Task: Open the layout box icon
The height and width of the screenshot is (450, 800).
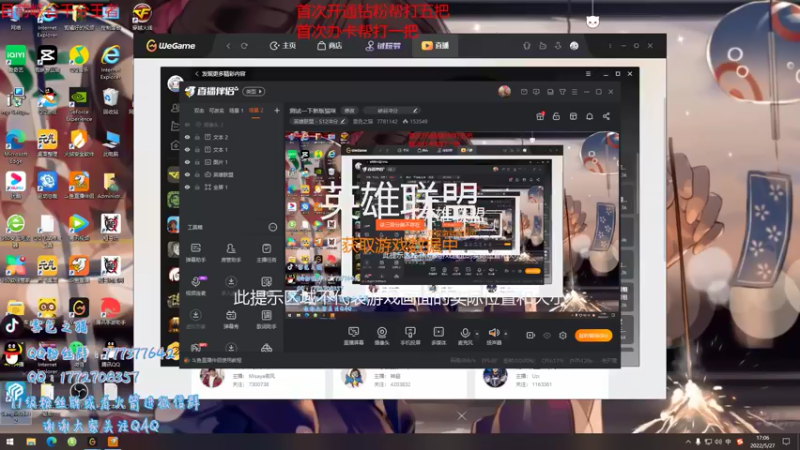Action: (x=573, y=116)
